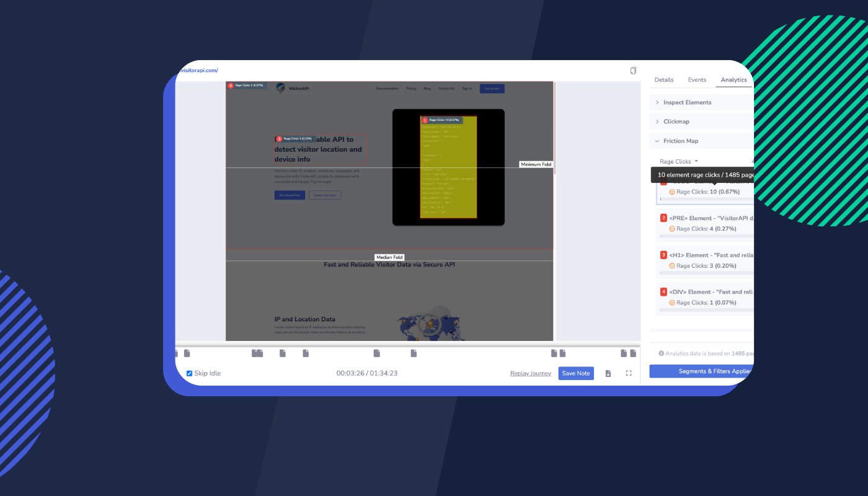
Task: Open Pricing in recorded site nav
Action: pyautogui.click(x=411, y=89)
